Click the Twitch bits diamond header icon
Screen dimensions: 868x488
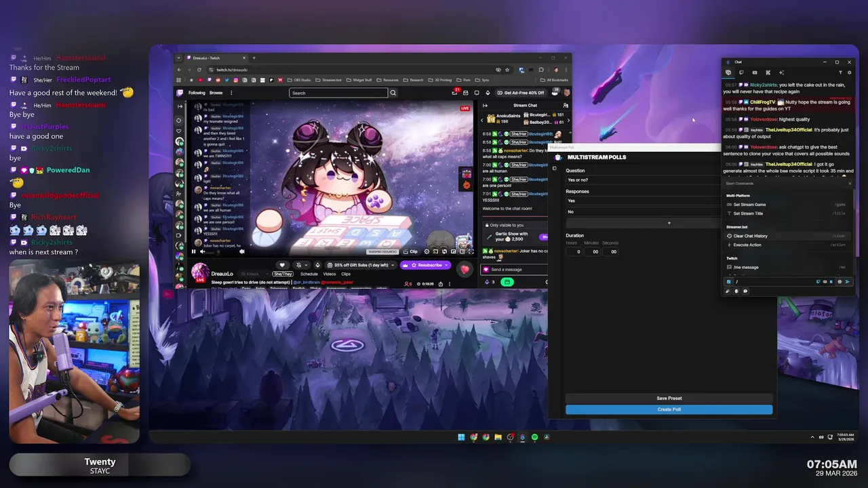pos(488,93)
